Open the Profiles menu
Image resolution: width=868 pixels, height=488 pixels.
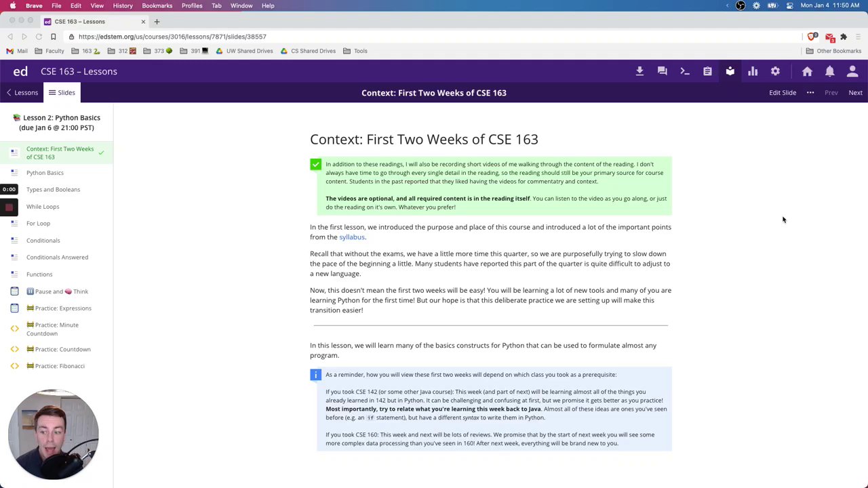(x=192, y=5)
